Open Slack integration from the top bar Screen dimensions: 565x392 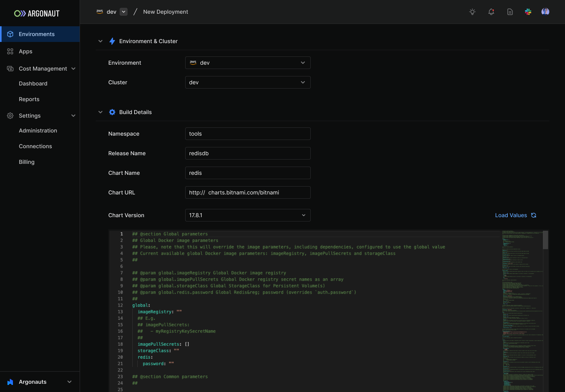pyautogui.click(x=528, y=12)
